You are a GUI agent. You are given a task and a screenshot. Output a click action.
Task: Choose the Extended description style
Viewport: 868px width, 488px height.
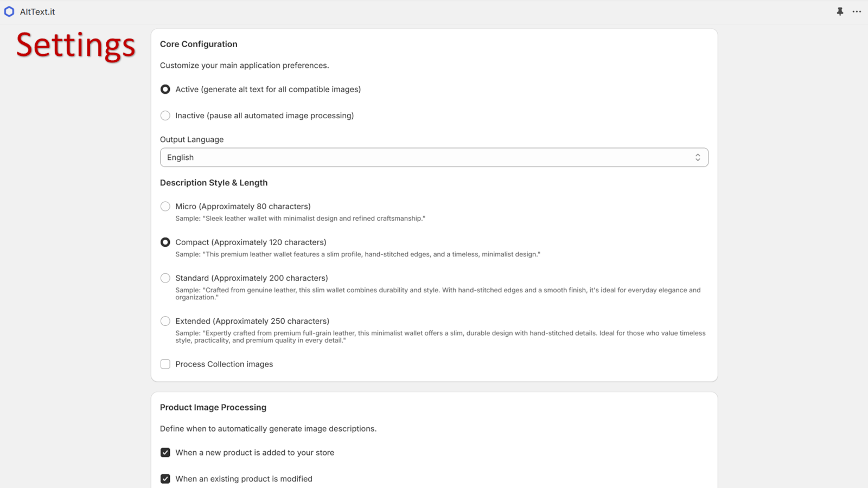165,320
